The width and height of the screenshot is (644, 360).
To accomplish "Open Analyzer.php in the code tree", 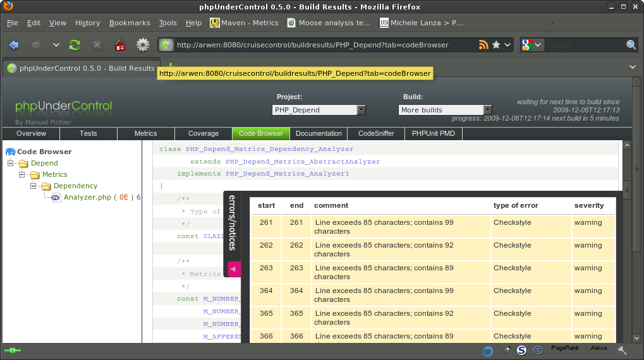I will pos(87,197).
